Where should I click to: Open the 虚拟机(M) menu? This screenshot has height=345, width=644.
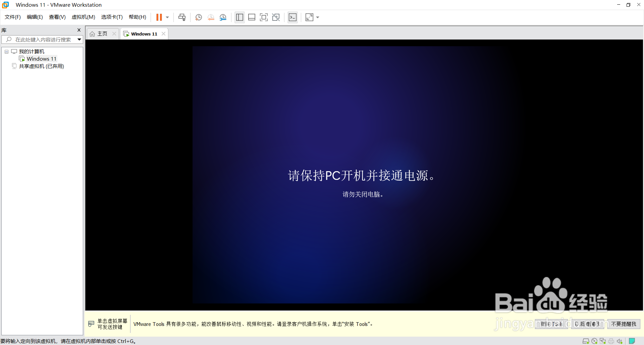coord(84,17)
